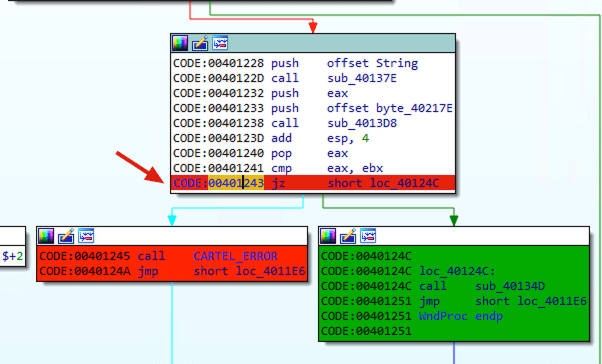602x364 pixels.
Task: Click the color palette icon on CARTEL_ERROR node
Action: coord(46,236)
